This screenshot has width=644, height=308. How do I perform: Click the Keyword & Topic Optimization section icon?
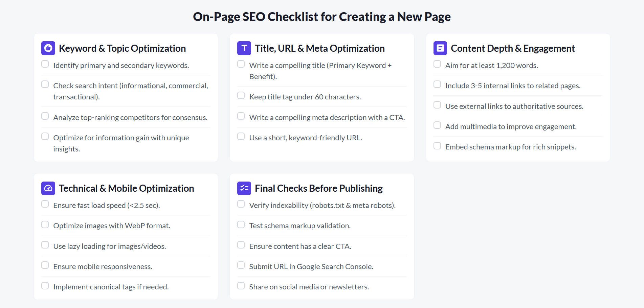point(48,48)
